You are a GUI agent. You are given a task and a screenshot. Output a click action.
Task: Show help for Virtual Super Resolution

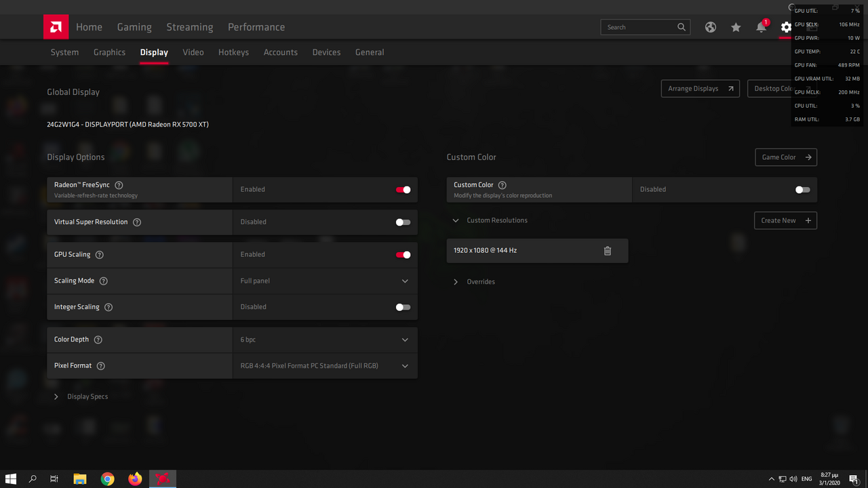coord(137,222)
